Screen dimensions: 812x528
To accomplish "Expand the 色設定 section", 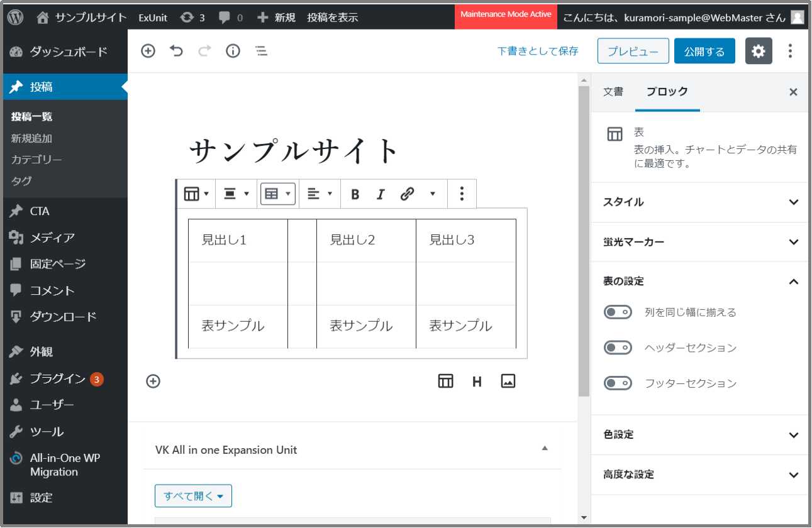I will (699, 435).
